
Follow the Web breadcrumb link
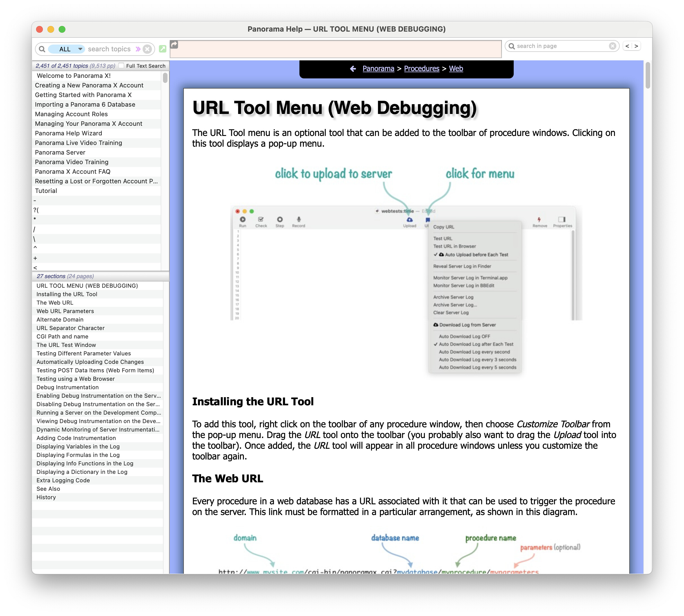point(456,69)
